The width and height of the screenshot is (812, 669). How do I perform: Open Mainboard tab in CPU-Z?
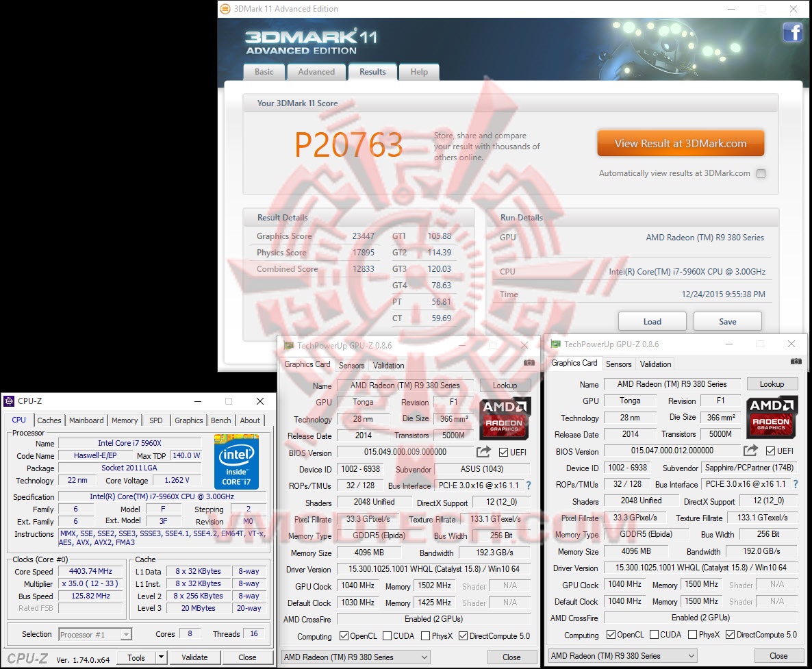click(x=86, y=420)
